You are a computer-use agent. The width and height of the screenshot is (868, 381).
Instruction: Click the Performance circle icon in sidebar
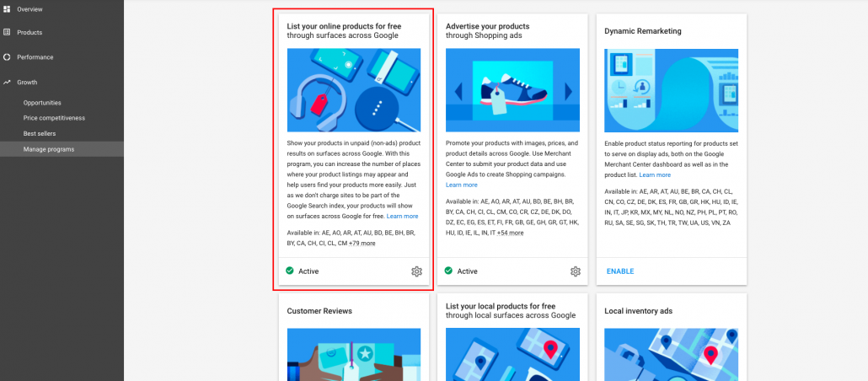tap(7, 57)
